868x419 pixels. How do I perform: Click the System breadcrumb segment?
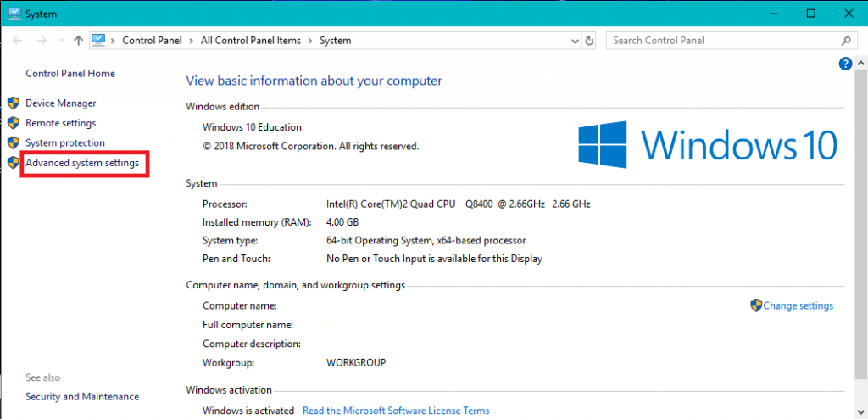click(336, 41)
